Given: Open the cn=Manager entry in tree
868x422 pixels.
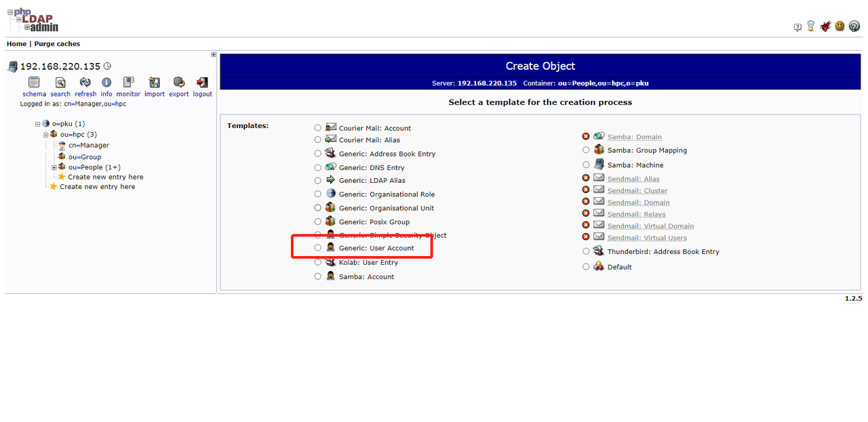Looking at the screenshot, I should pyautogui.click(x=88, y=146).
